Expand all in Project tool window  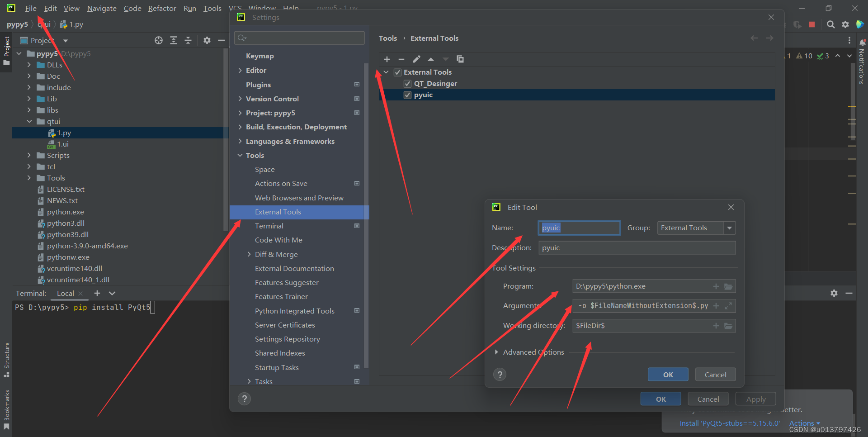pos(174,40)
